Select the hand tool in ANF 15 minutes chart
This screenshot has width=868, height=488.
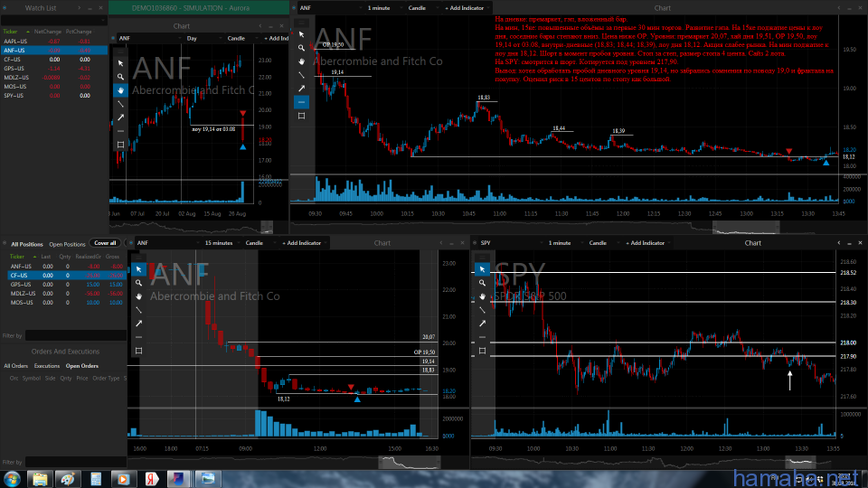pyautogui.click(x=138, y=296)
